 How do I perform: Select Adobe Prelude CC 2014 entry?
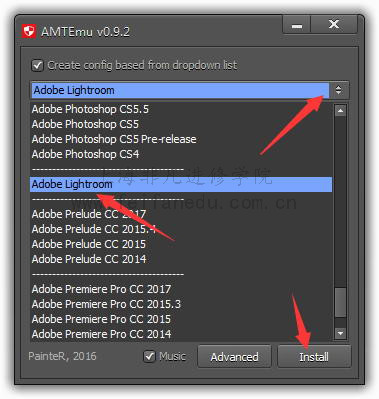pos(89,259)
